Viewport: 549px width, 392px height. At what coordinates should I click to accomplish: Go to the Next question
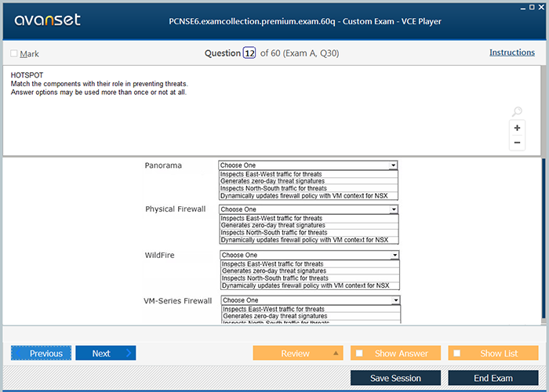click(105, 354)
